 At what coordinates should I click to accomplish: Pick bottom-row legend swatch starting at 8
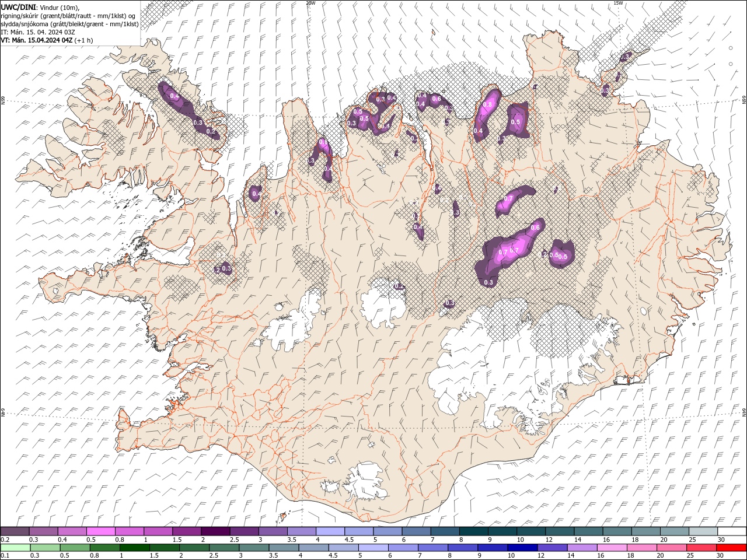pos(463,548)
